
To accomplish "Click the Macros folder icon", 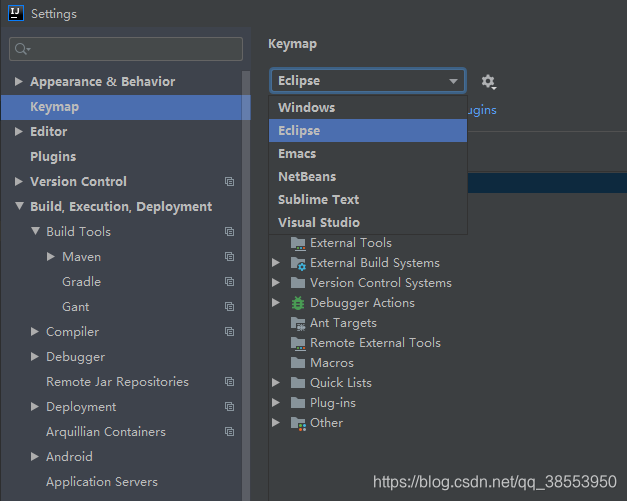I will [298, 363].
